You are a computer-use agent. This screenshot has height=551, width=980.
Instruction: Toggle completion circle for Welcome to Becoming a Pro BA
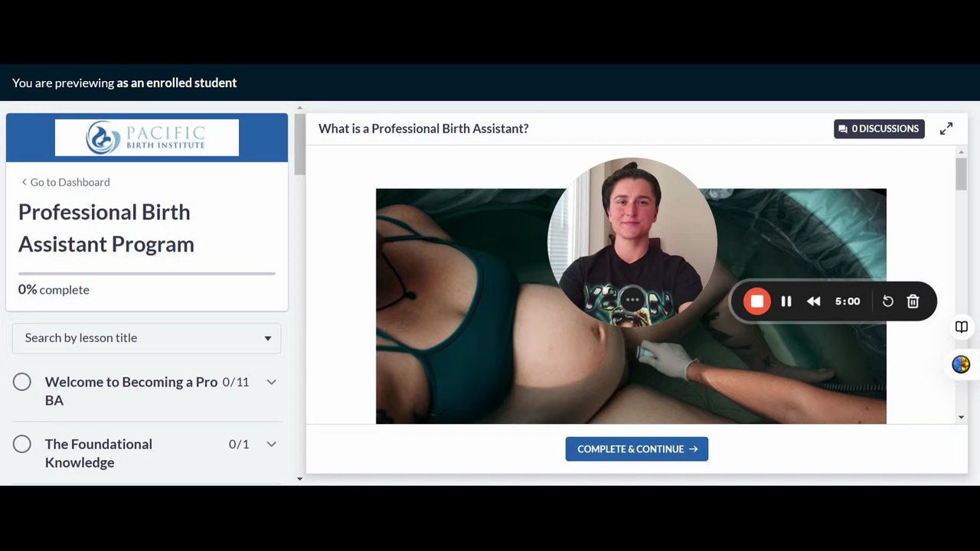[22, 382]
